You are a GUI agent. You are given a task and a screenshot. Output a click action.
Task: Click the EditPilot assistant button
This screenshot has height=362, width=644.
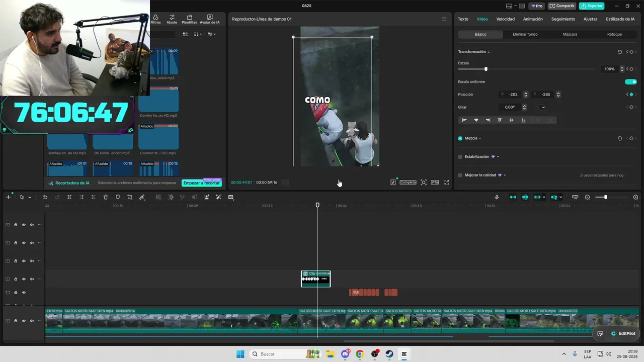pyautogui.click(x=623, y=333)
